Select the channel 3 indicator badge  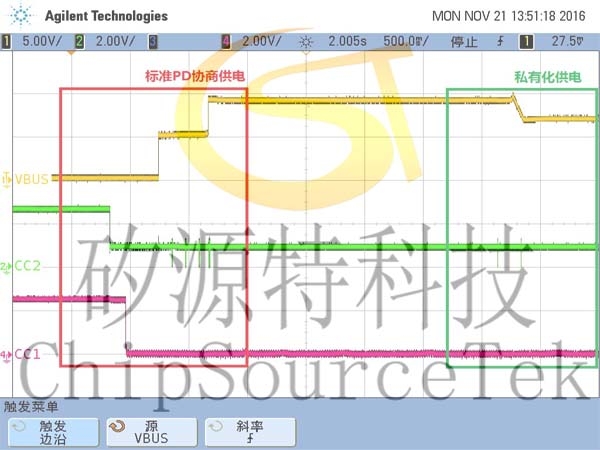pos(153,41)
